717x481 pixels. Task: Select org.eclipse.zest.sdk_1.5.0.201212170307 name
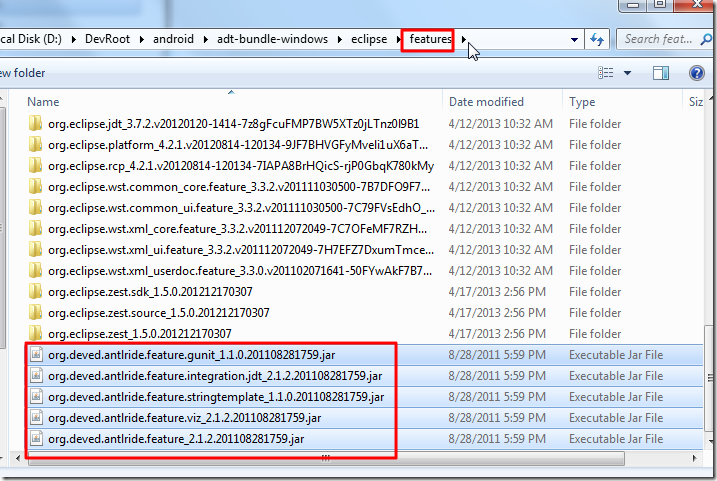tap(150, 292)
